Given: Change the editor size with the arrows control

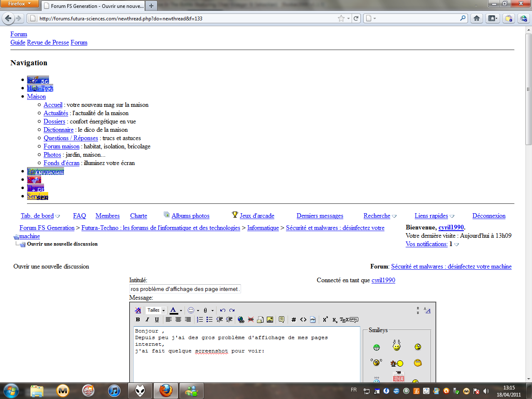Looking at the screenshot, I should [418, 310].
